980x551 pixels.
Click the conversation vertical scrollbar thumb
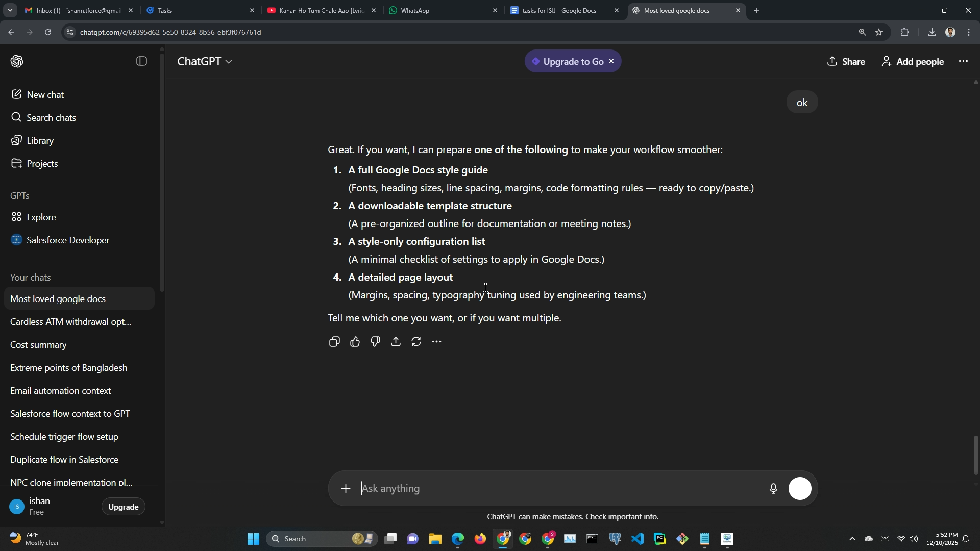pos(976,455)
